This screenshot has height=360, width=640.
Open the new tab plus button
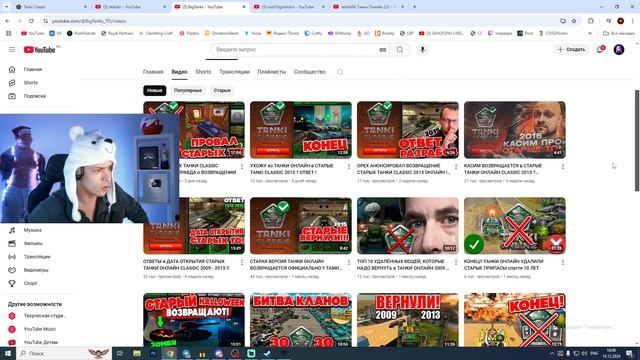[x=414, y=7]
